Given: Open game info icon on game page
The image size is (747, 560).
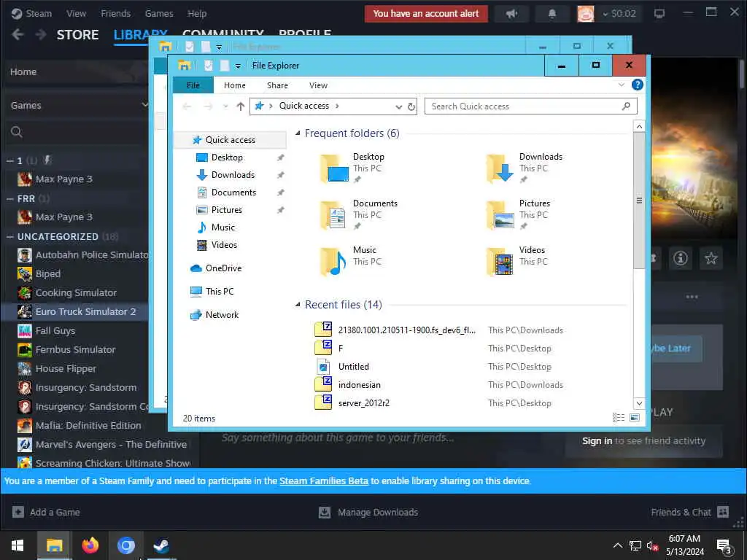Looking at the screenshot, I should click(681, 258).
